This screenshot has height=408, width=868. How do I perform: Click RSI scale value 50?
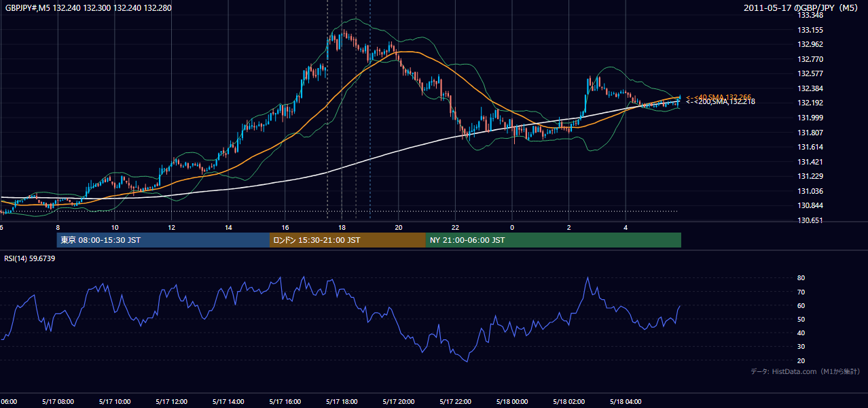pyautogui.click(x=801, y=319)
